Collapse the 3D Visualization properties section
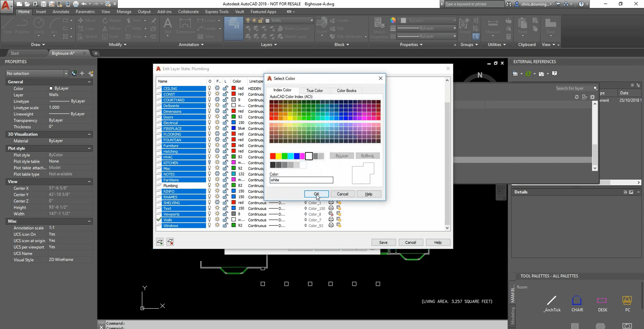 pyautogui.click(x=89, y=134)
